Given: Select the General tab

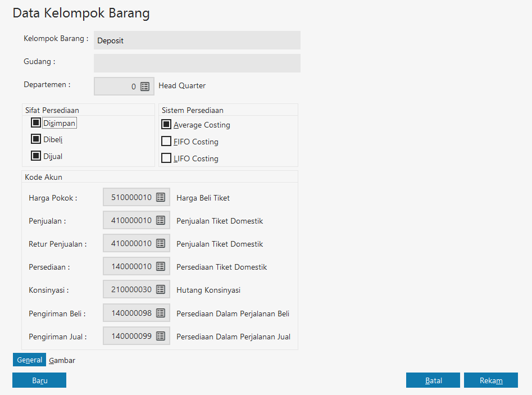Looking at the screenshot, I should tap(29, 360).
